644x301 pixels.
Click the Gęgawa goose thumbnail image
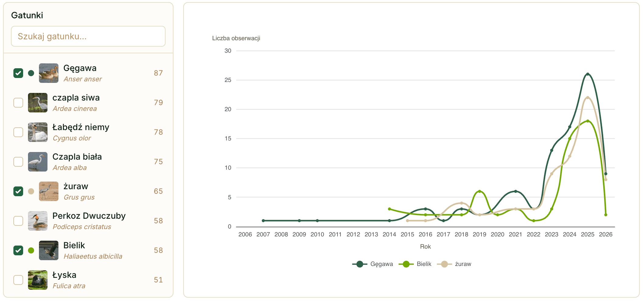(49, 73)
